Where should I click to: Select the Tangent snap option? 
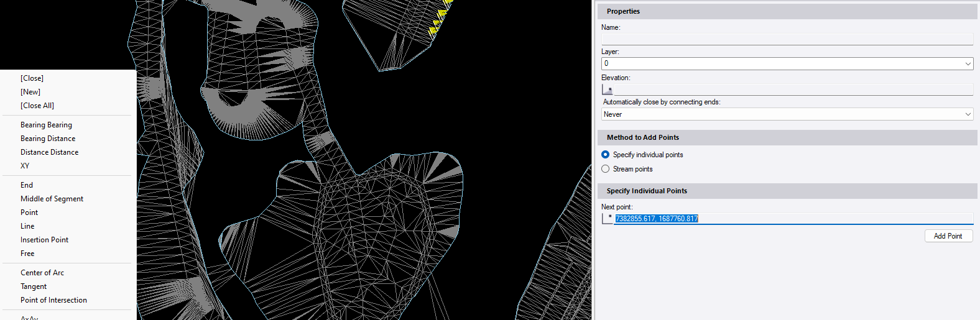click(34, 286)
